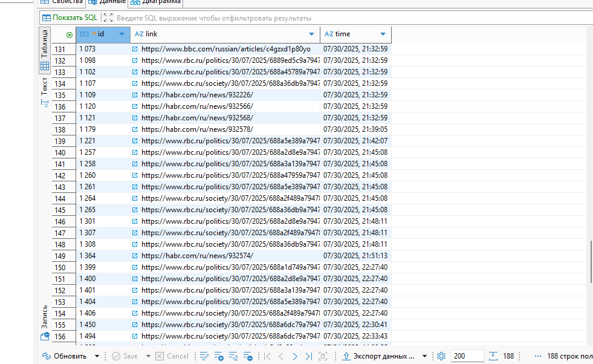Screen dimensions: 593x364
Task: Select time cell 07/30/2025, 21:39:05
Action: click(x=355, y=129)
